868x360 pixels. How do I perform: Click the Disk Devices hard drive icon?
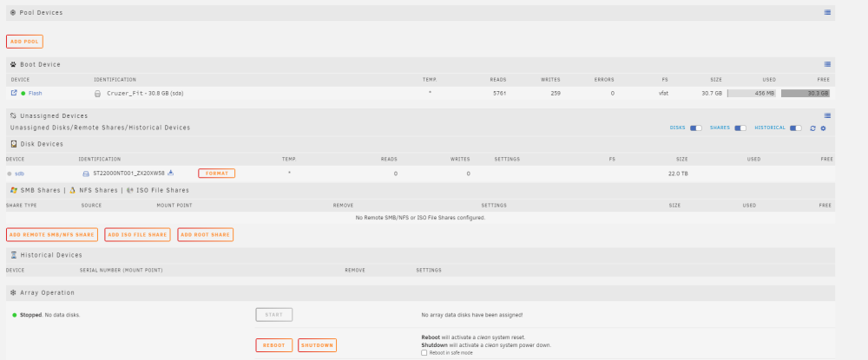(x=14, y=144)
